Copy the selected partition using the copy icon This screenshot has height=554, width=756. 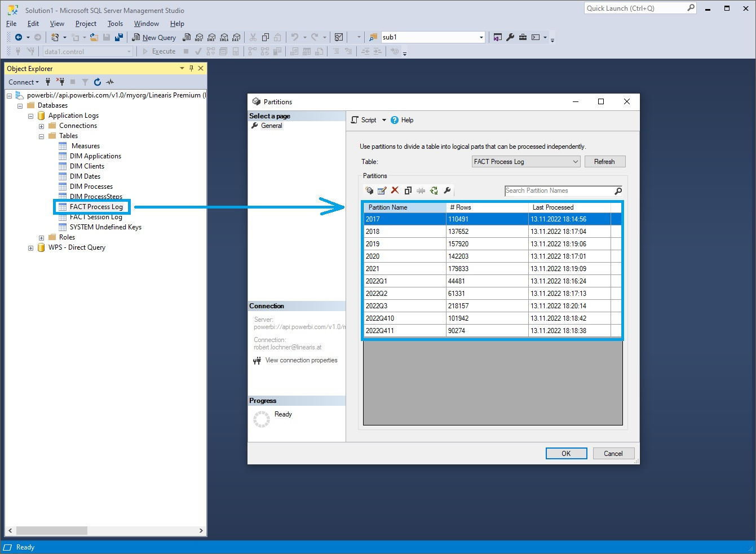[408, 190]
